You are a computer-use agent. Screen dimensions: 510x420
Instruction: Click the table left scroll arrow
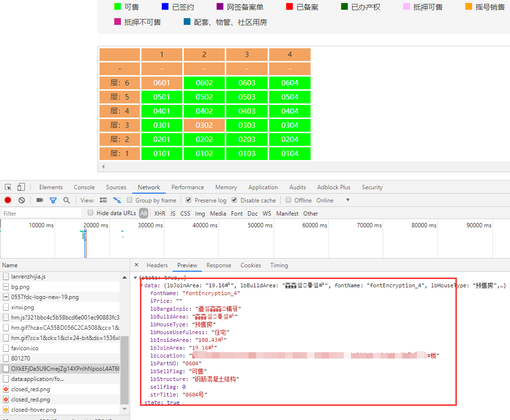pyautogui.click(x=103, y=166)
